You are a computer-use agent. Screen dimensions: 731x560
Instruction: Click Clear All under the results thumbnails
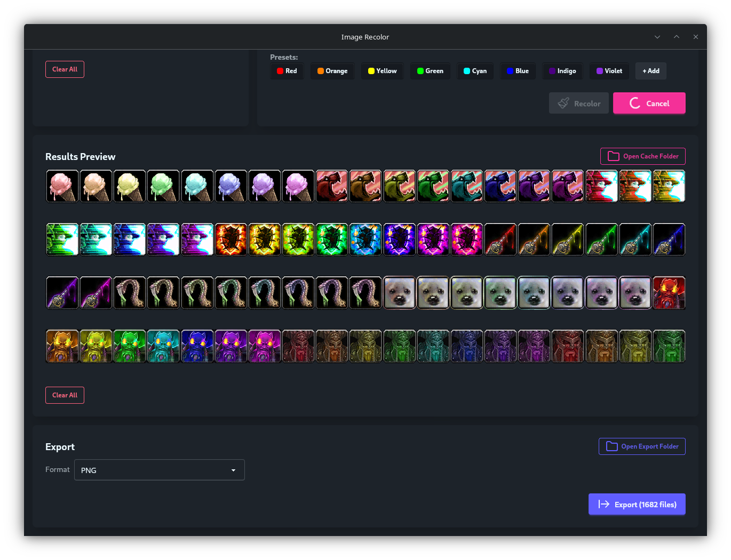pos(65,395)
